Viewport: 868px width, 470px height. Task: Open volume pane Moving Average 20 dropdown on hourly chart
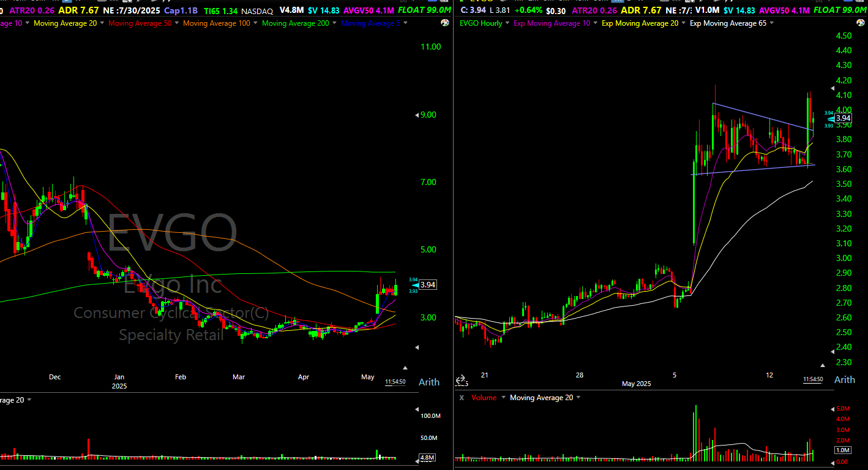pyautogui.click(x=578, y=398)
